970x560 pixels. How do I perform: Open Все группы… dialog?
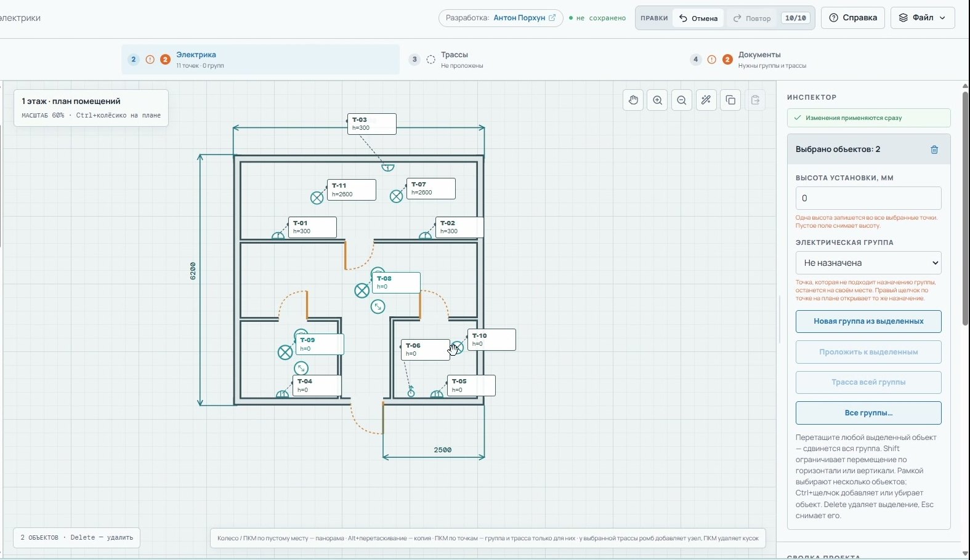coord(868,413)
